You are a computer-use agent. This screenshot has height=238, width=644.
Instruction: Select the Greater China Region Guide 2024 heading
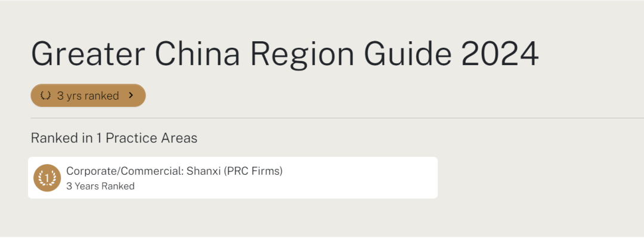pyautogui.click(x=284, y=54)
